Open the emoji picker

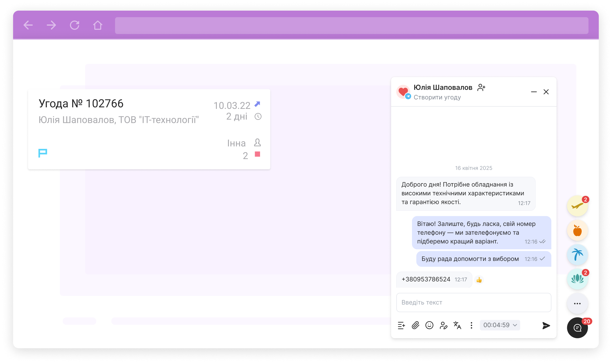[429, 325]
